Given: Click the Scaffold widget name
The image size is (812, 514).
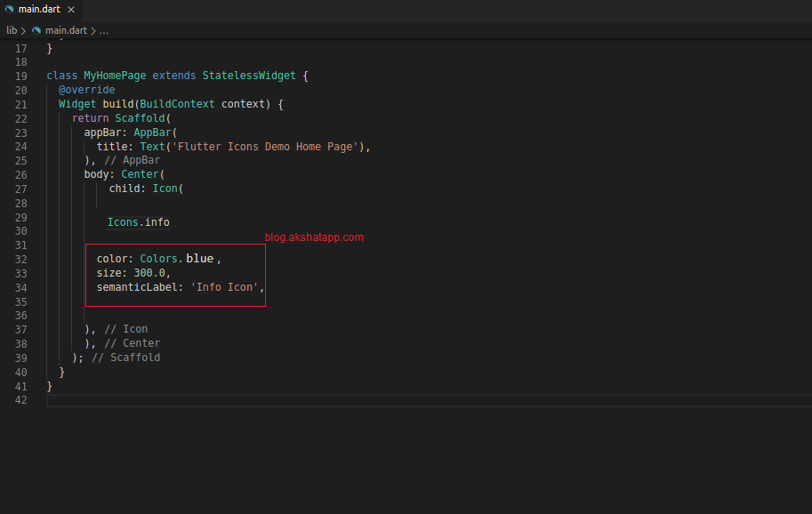Looking at the screenshot, I should pos(142,117).
